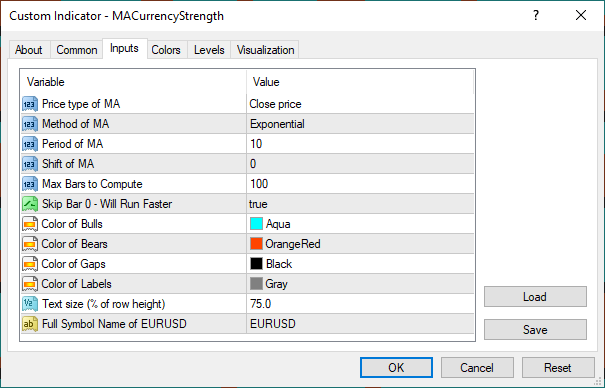Pick the OrangeRed color swatch
Screen dimensions: 605x388
256,244
